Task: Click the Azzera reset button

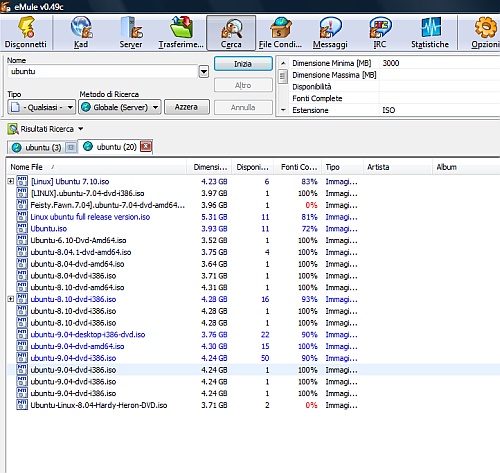Action: pyautogui.click(x=187, y=107)
